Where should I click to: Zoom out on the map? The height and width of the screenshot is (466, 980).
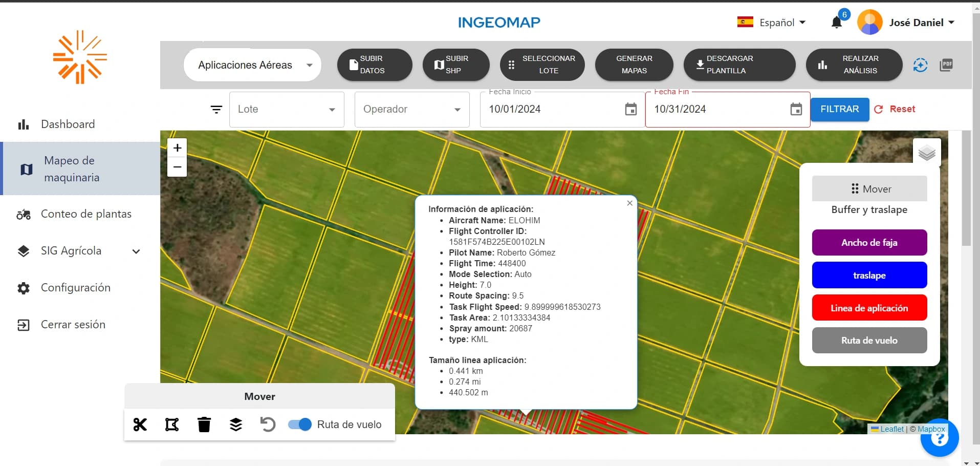click(177, 167)
